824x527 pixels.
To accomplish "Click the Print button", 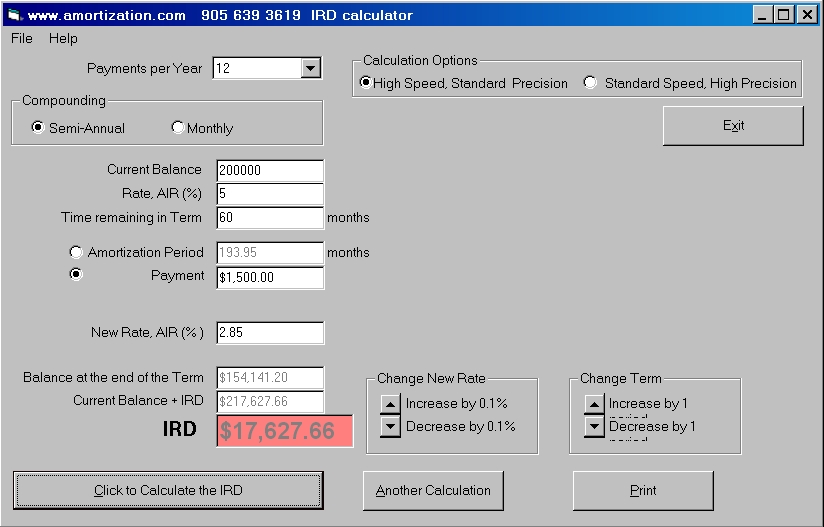I will 643,491.
